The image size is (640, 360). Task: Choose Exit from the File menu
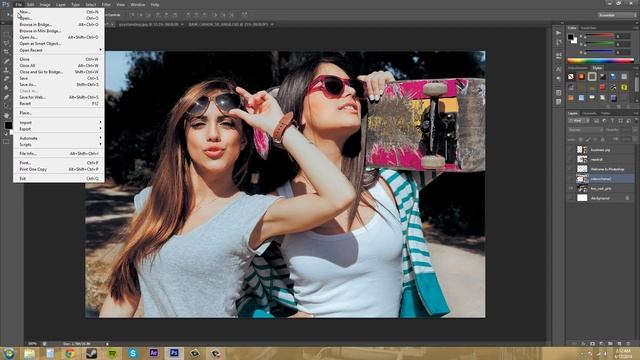[59, 178]
